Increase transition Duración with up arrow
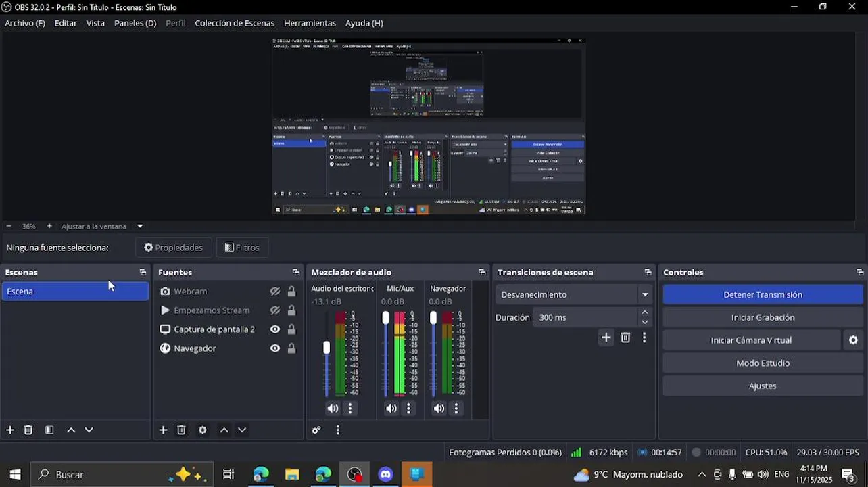 pyautogui.click(x=645, y=312)
